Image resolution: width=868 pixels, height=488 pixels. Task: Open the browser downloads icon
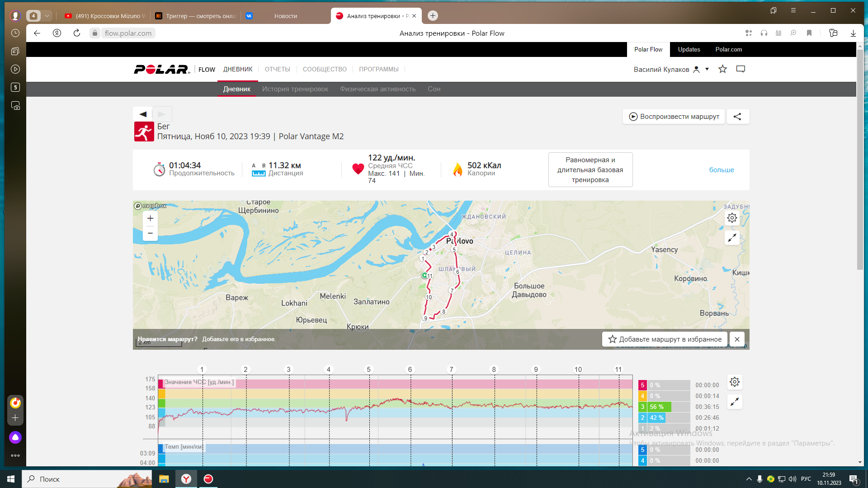(853, 33)
